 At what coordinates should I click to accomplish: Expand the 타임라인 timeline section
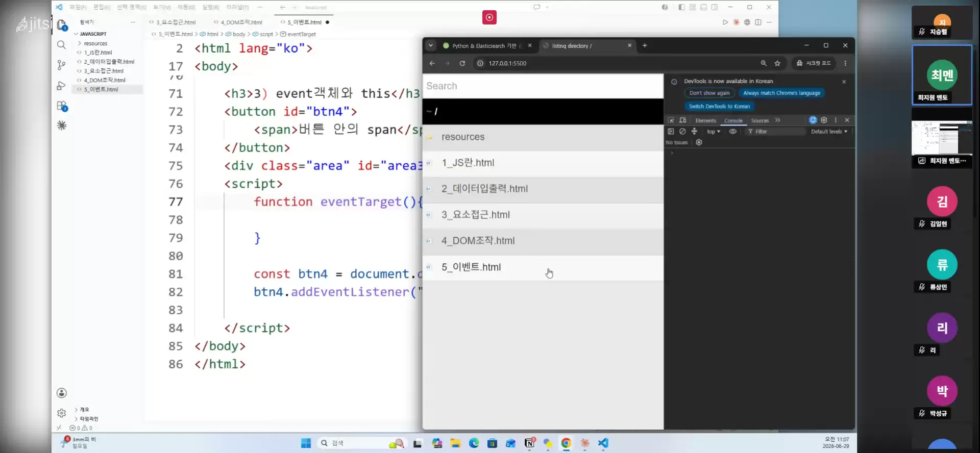tap(89, 419)
